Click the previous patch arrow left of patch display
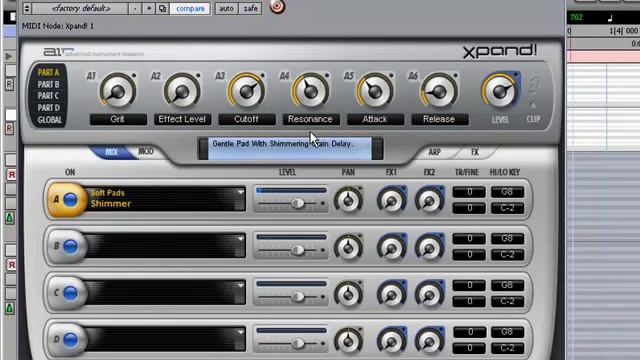Viewport: 640px width, 360px height. click(203, 149)
